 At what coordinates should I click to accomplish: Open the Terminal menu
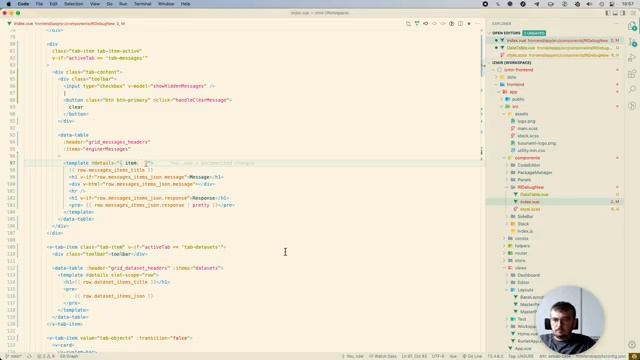[x=142, y=4]
